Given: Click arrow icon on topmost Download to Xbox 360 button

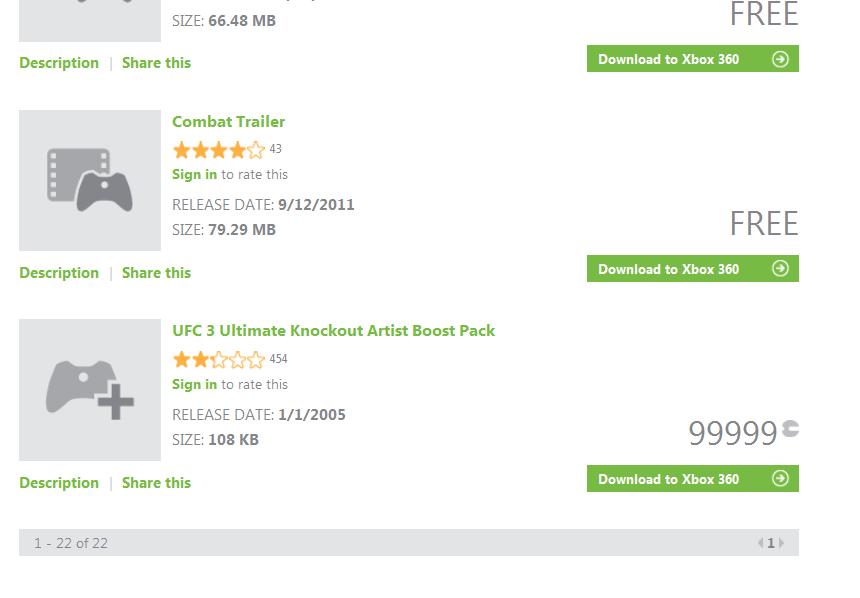Looking at the screenshot, I should click(780, 59).
